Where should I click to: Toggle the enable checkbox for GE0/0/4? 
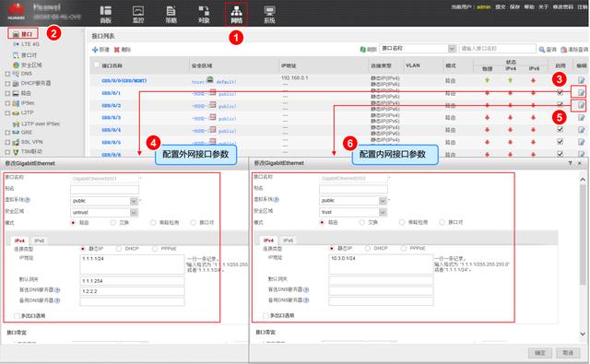point(560,129)
